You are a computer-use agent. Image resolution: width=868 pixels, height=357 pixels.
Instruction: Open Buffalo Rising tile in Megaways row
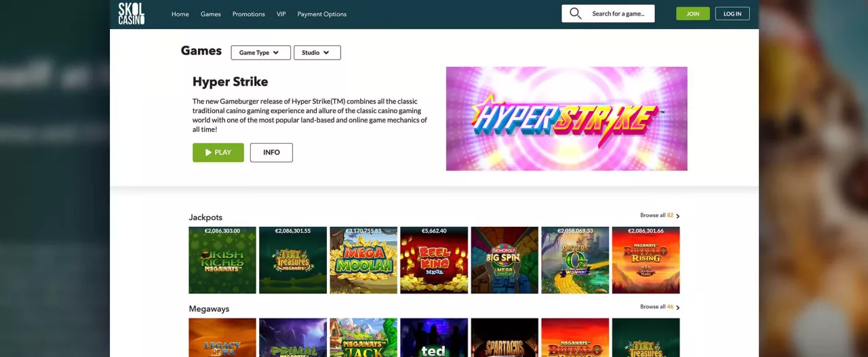(575, 337)
